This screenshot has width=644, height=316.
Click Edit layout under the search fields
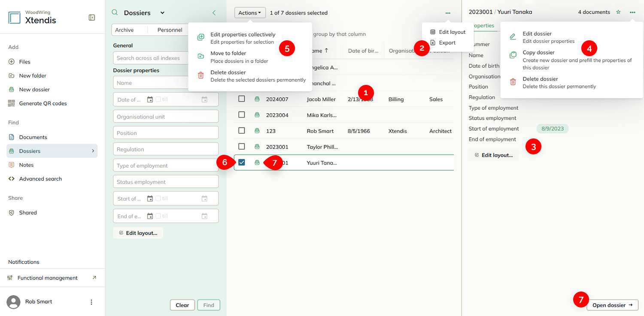click(x=138, y=233)
